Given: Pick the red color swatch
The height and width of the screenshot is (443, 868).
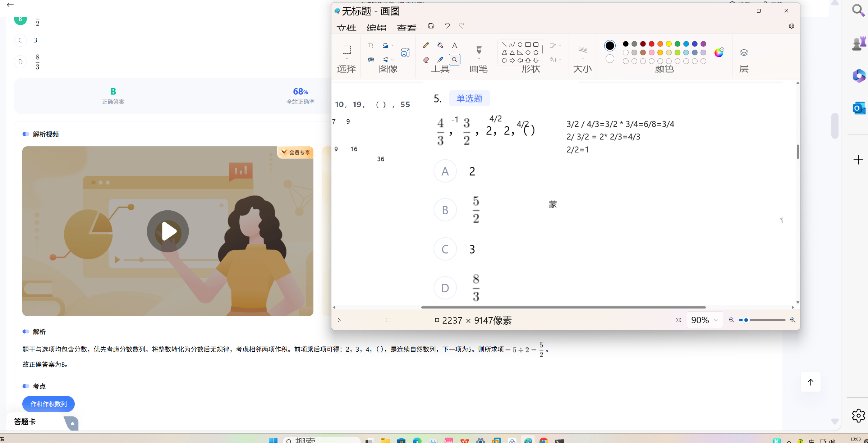Looking at the screenshot, I should [651, 44].
